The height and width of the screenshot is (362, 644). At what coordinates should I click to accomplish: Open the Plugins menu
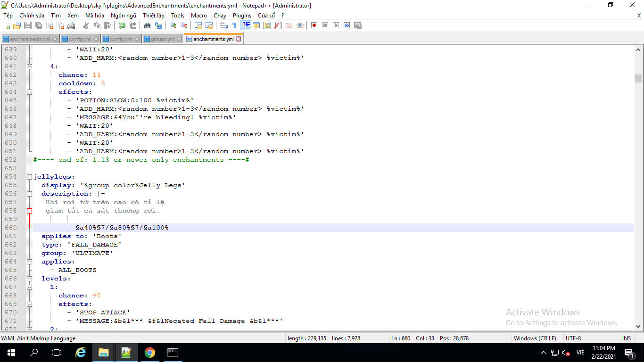pos(242,15)
